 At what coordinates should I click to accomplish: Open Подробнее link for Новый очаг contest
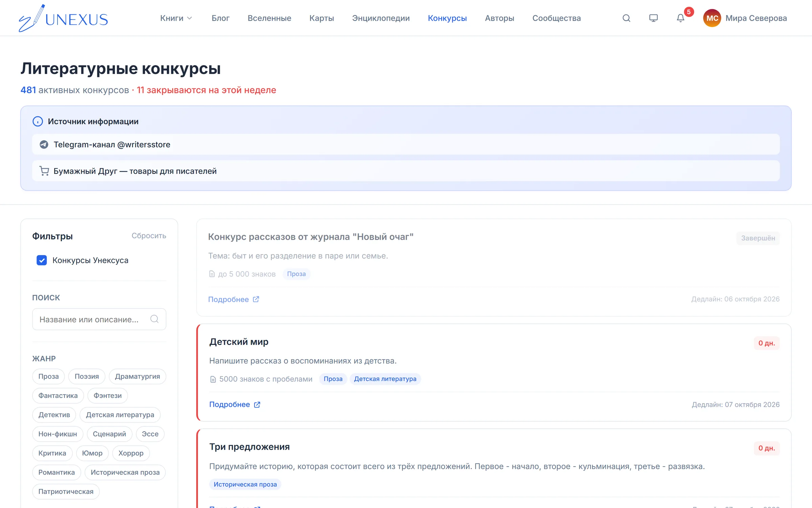point(233,299)
